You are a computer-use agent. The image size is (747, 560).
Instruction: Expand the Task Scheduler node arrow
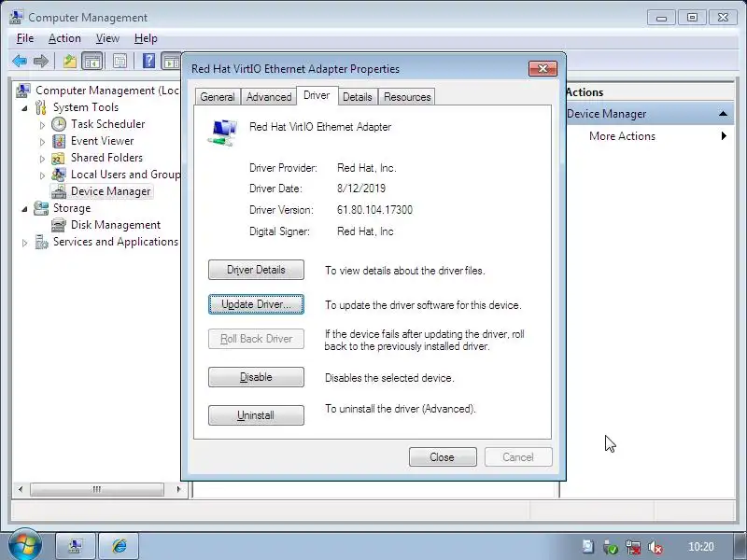[42, 125]
